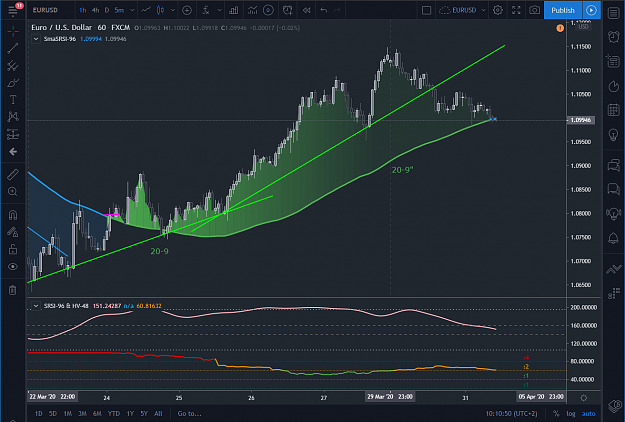The image size is (625, 422).
Task: Select the text annotation tool
Action: coord(13,99)
